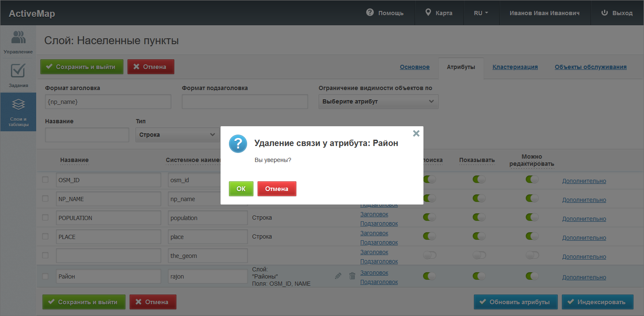The height and width of the screenshot is (316, 644).
Task: Toggle Показывать switch for POPULATION row
Action: tap(479, 218)
